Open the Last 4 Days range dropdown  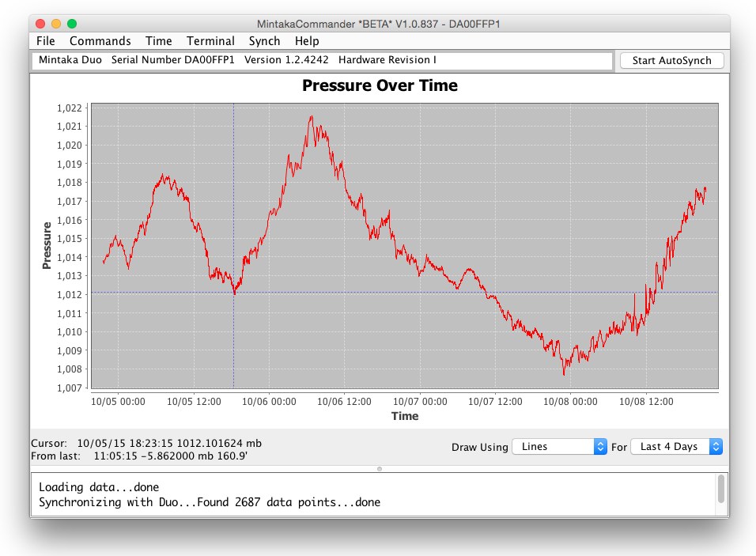point(676,447)
